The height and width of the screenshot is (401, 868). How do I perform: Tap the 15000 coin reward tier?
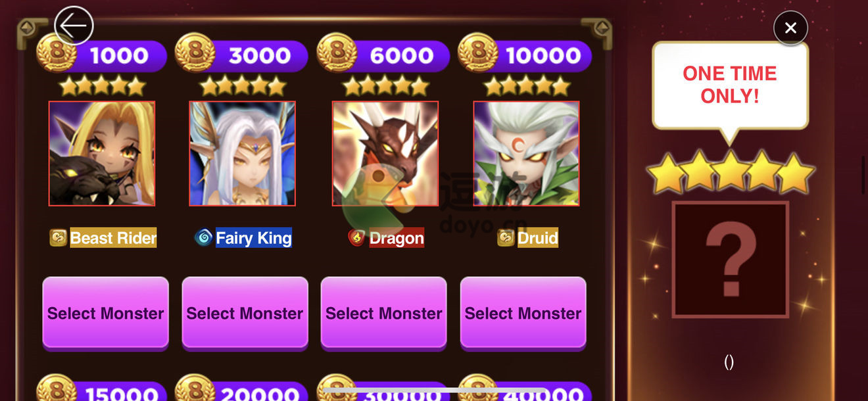(102, 390)
